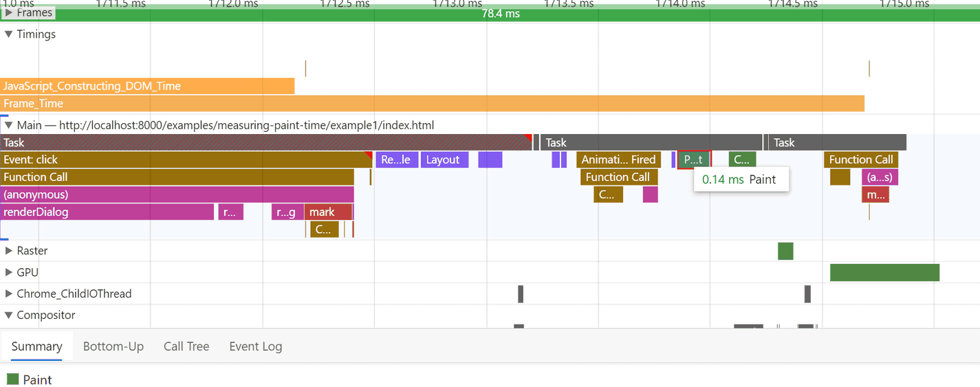Select the "Animati... Fired" block
This screenshot has width=980, height=387.
coord(619,159)
